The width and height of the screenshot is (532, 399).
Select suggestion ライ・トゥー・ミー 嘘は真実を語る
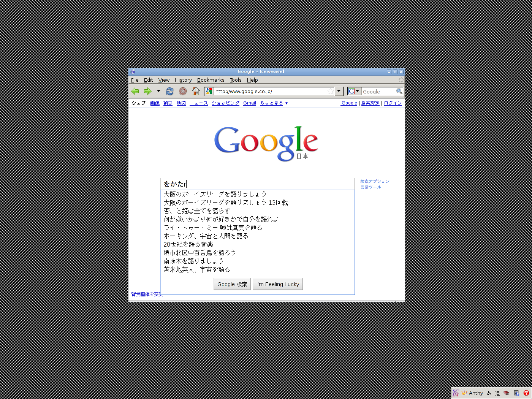[x=258, y=228]
